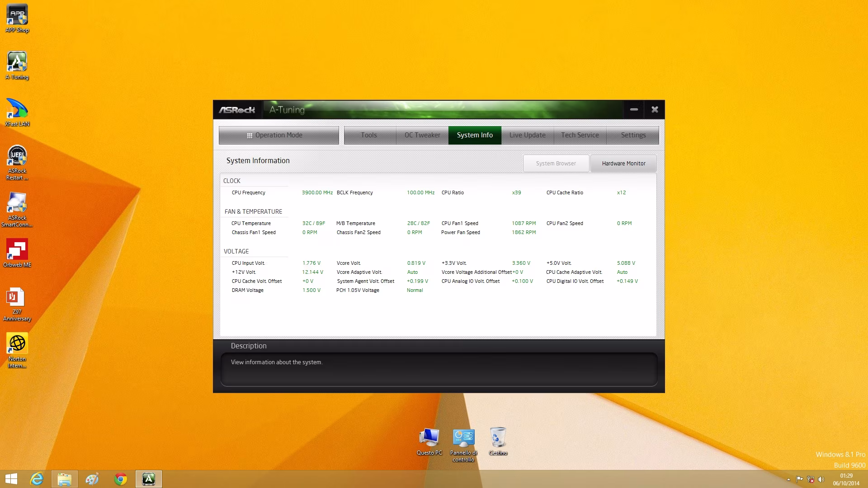Click the network tray icon with red X

(810, 479)
